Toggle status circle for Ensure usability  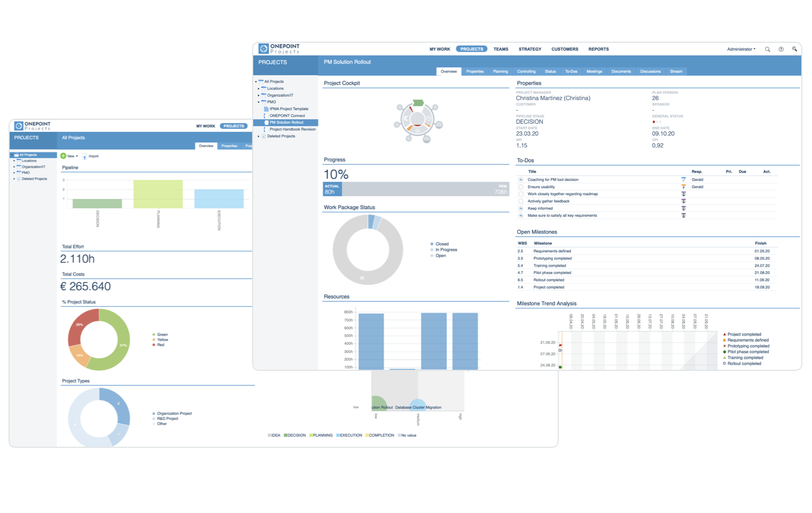pos(521,187)
